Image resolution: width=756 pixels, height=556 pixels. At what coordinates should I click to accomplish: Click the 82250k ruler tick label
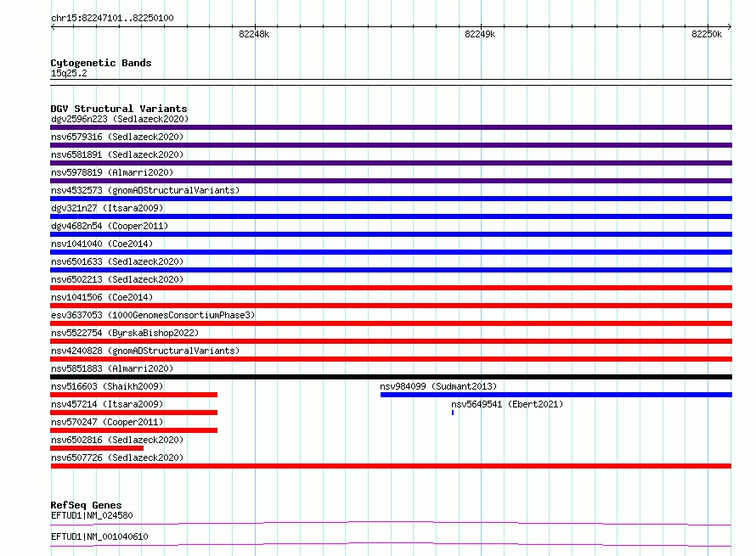[707, 34]
